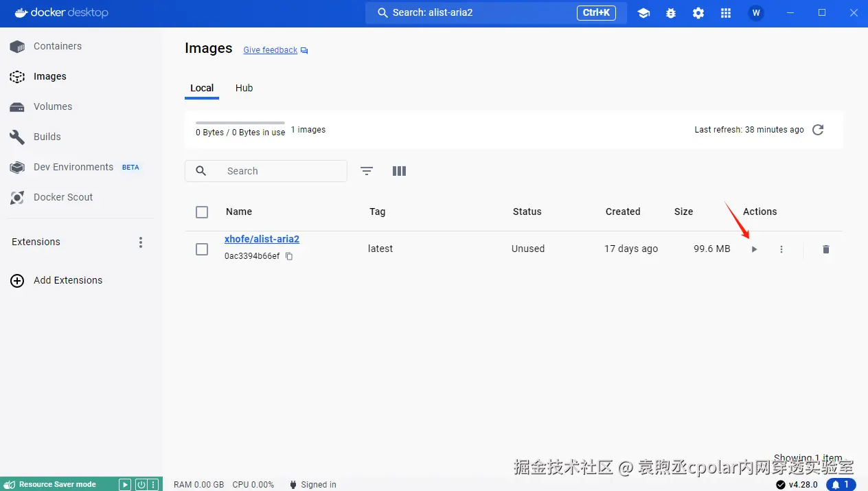Refresh the images list
The image size is (868, 491).
818,130
